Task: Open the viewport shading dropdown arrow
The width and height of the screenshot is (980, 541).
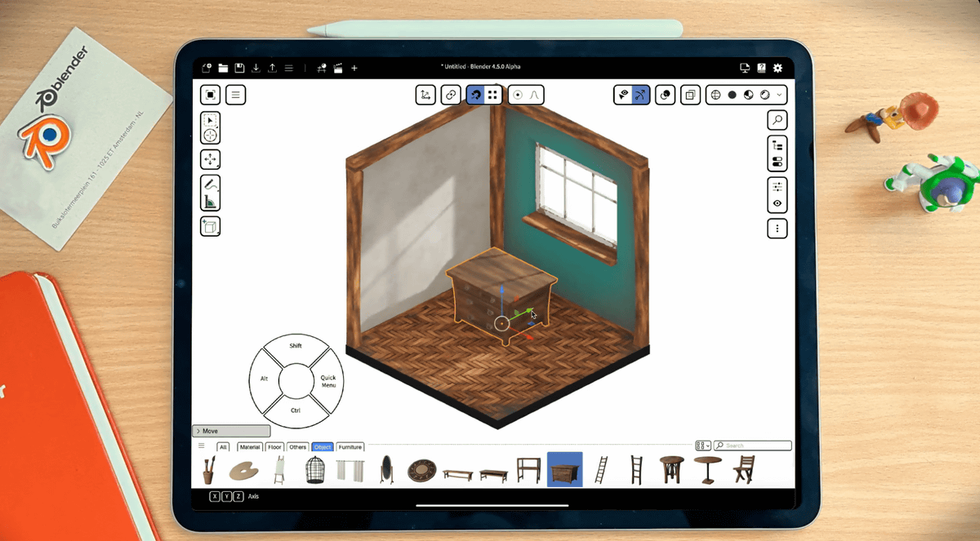Action: point(779,95)
